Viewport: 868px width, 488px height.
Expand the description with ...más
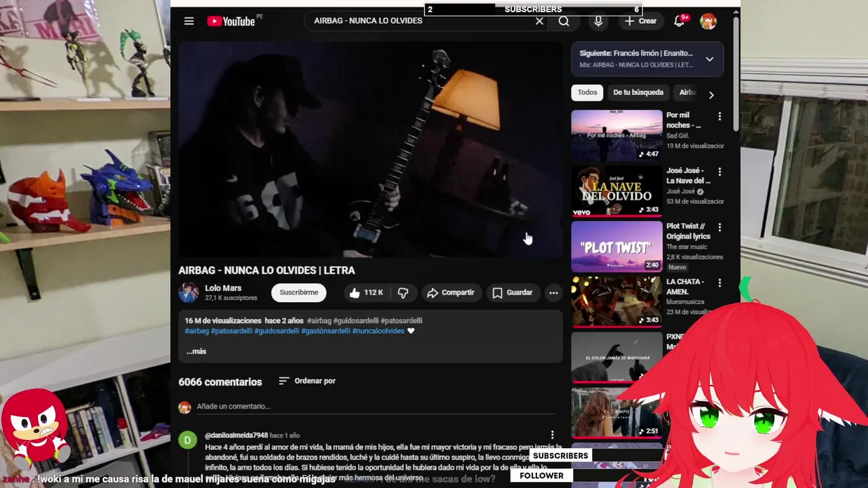tap(196, 351)
